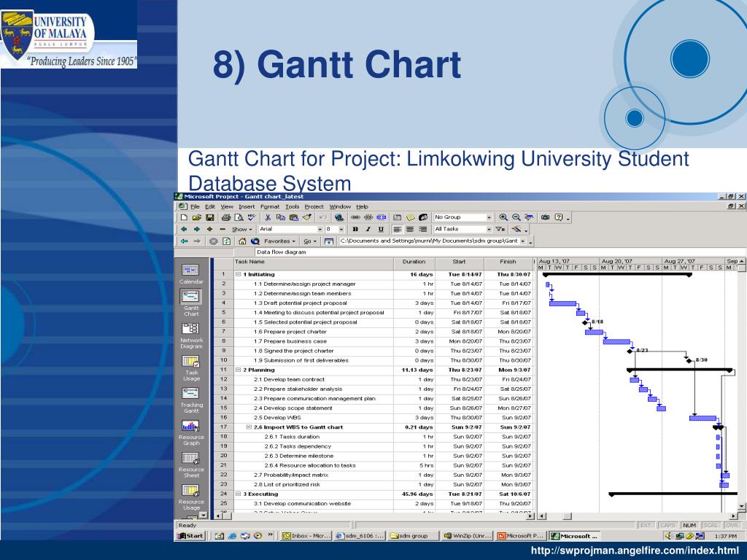Screen dimensions: 747x560
Task: Switch to Inbox taskbar button
Action: point(306,536)
